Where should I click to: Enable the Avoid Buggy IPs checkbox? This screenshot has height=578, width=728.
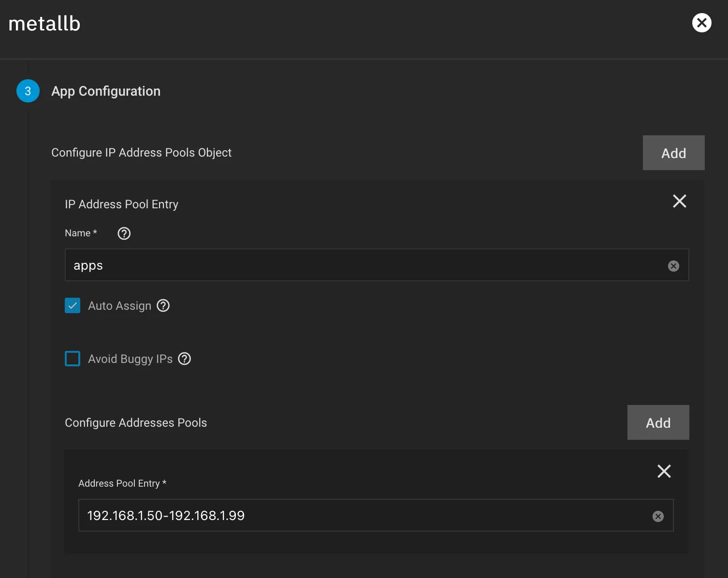coord(73,359)
